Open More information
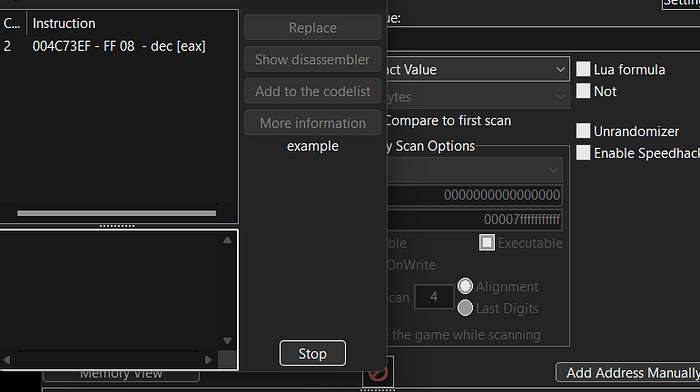This screenshot has width=700, height=392. (x=312, y=123)
